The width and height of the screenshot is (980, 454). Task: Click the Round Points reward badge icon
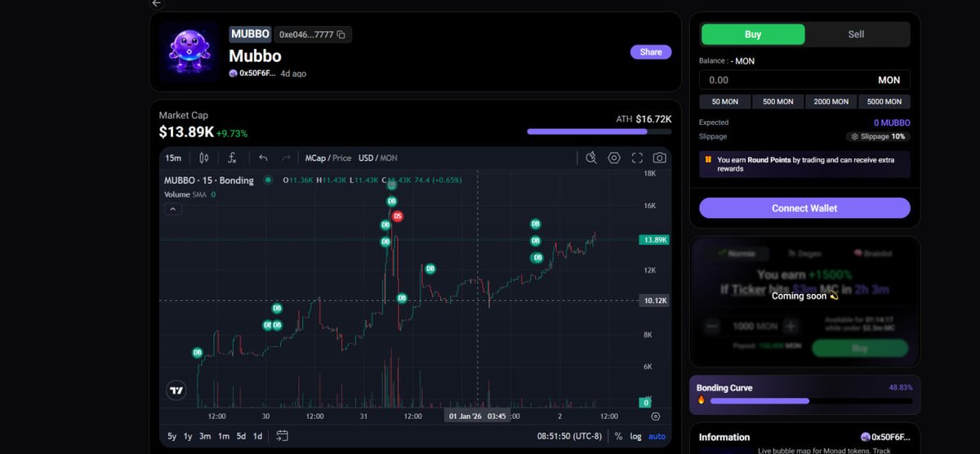pyautogui.click(x=707, y=160)
